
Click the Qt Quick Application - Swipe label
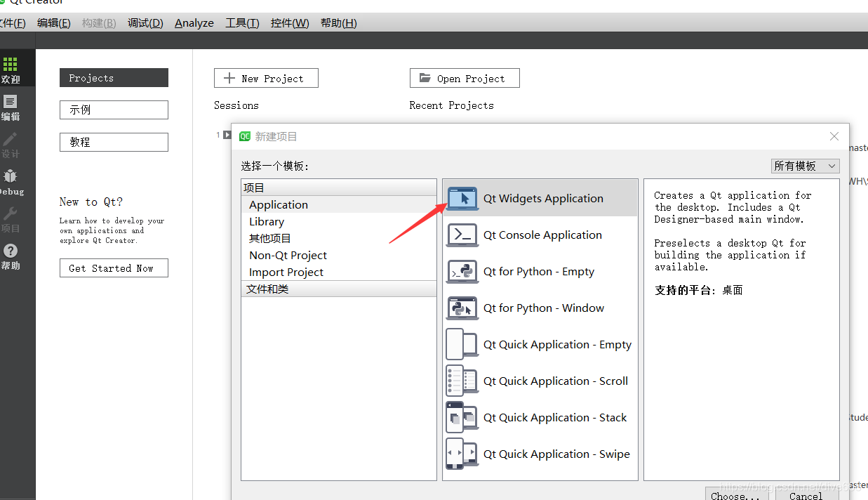pos(556,454)
